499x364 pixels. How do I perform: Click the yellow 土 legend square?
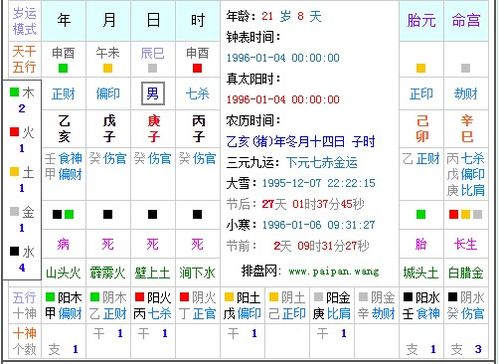(14, 172)
